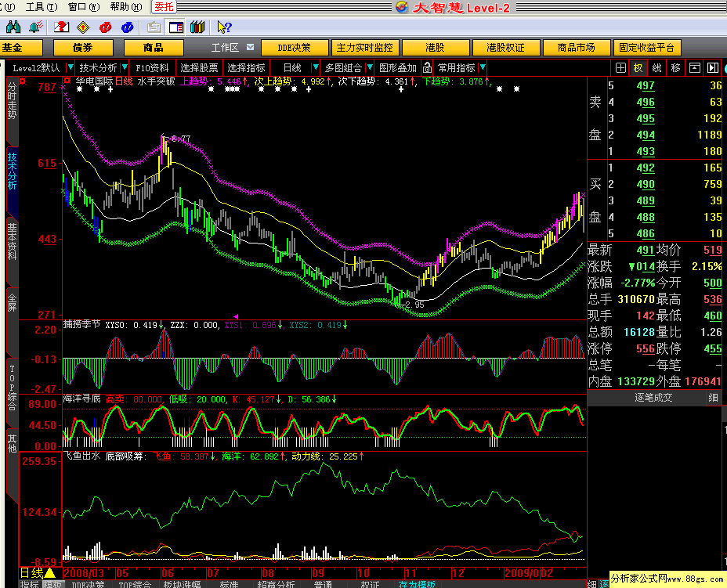Open the Level2默认 dropdown arrow

tap(70, 67)
